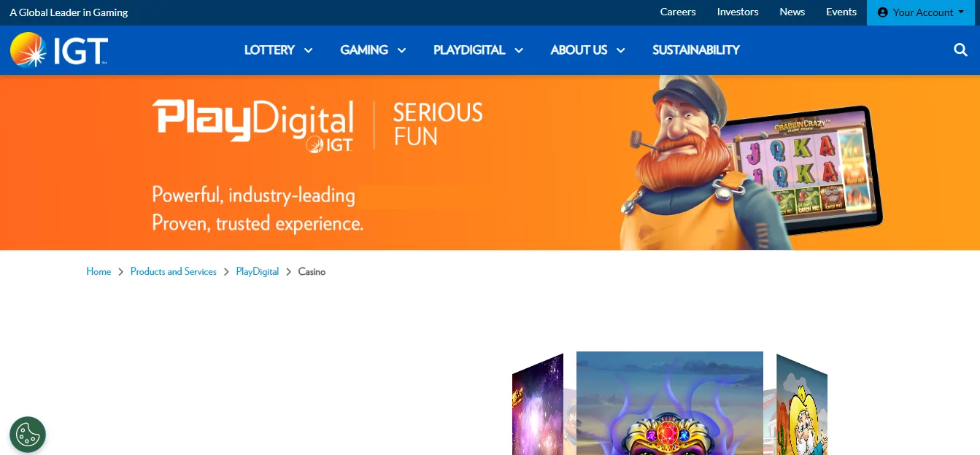Open the PlayDigital dropdown arrow

click(519, 50)
